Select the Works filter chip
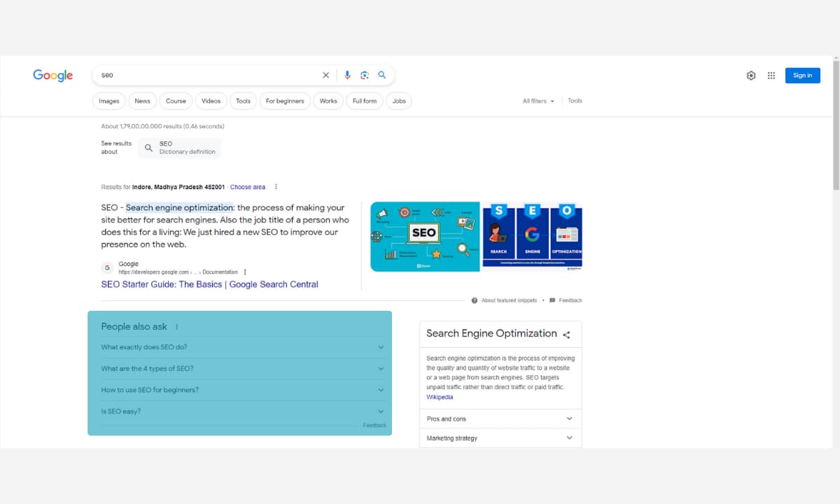This screenshot has height=504, width=840. [x=328, y=101]
